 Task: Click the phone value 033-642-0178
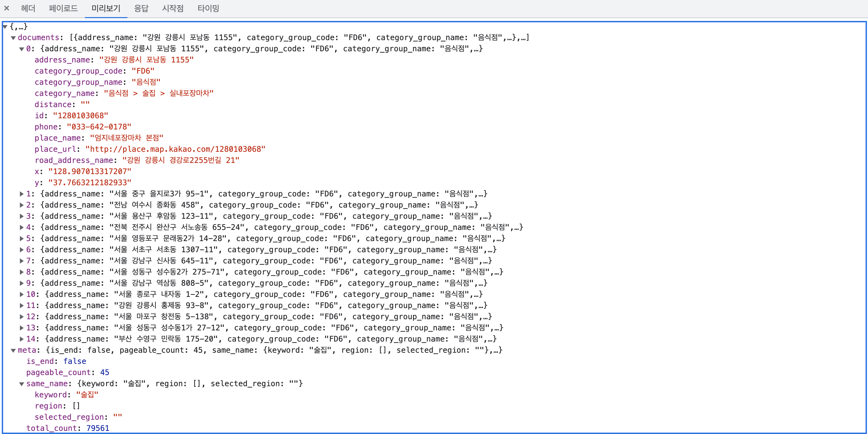(x=99, y=127)
